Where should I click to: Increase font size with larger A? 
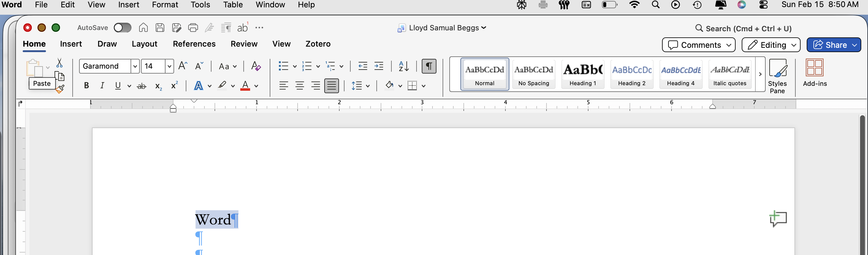point(183,66)
